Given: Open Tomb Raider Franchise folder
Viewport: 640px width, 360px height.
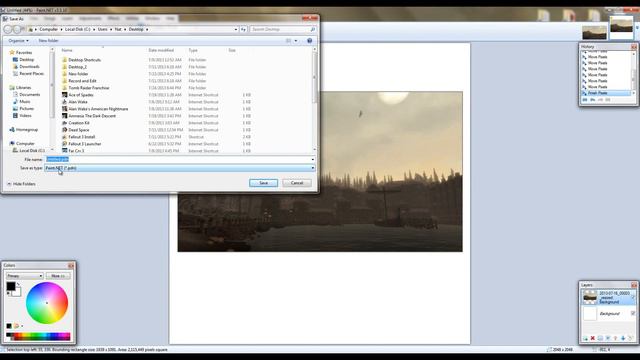Looking at the screenshot, I should [89, 88].
